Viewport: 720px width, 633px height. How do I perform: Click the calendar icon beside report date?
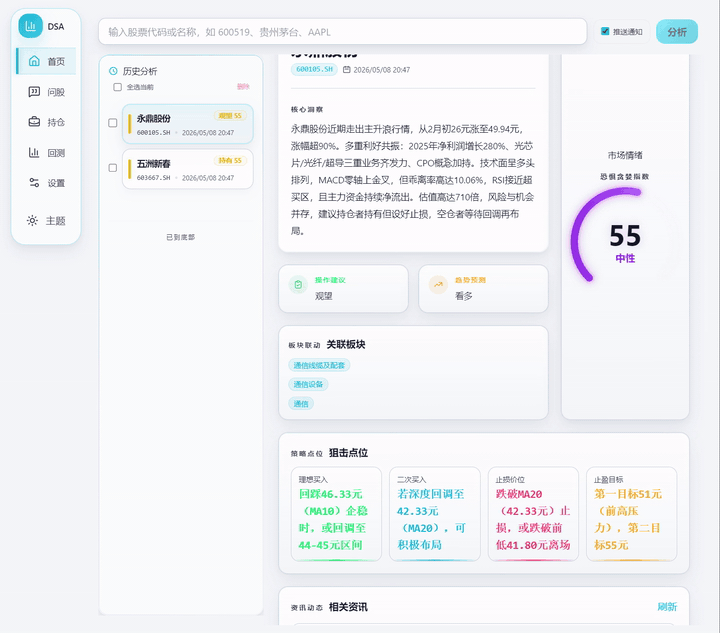(x=347, y=70)
